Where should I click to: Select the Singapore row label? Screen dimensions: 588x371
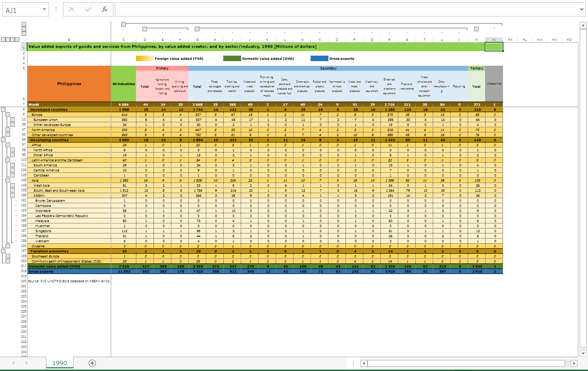click(x=69, y=231)
